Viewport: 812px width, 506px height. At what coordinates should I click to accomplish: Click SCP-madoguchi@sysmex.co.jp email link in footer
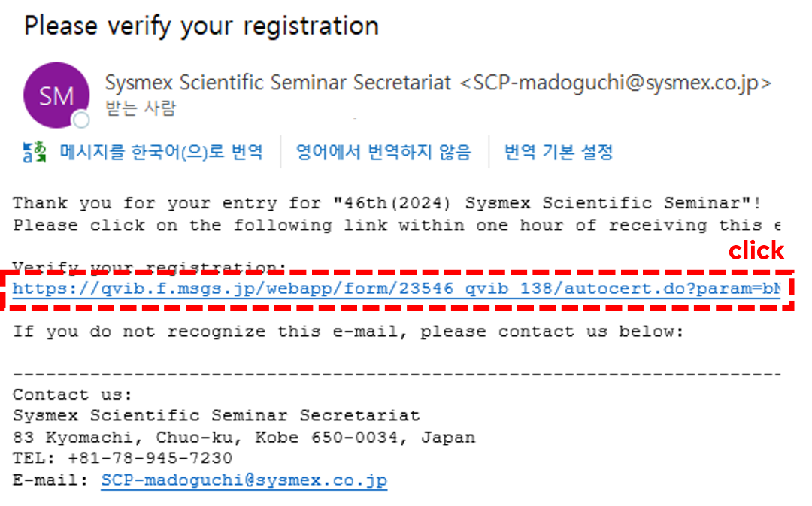[x=244, y=480]
